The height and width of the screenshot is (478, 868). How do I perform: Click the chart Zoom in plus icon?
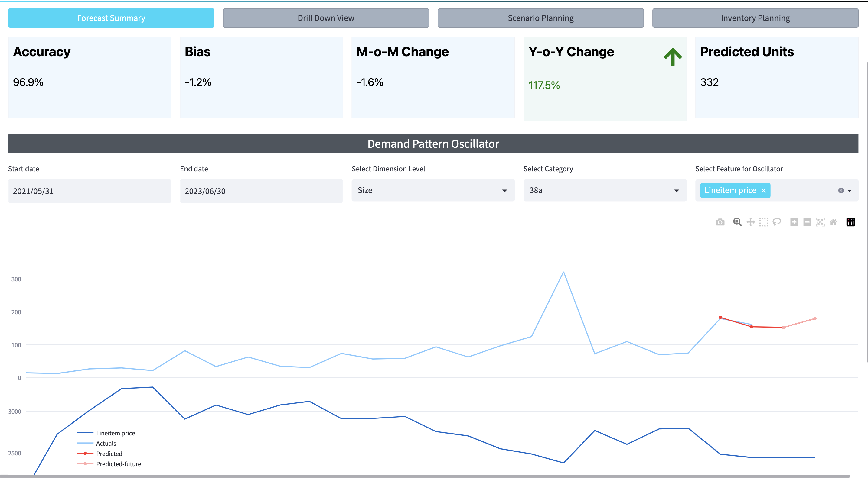(x=794, y=222)
